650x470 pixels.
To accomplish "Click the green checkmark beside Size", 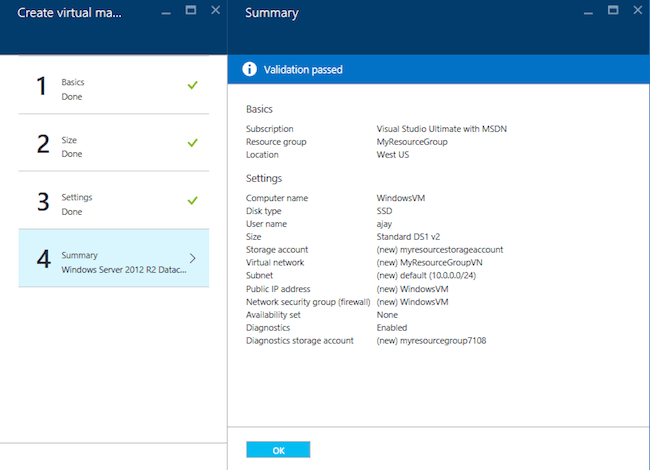I will click(192, 143).
